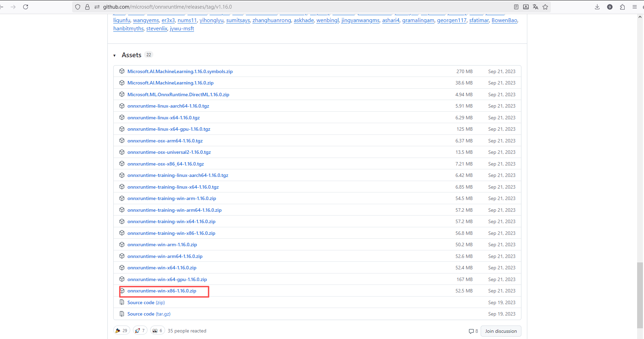Open contributor liqunfu profile link
Image resolution: width=644 pixels, height=339 pixels.
[122, 20]
